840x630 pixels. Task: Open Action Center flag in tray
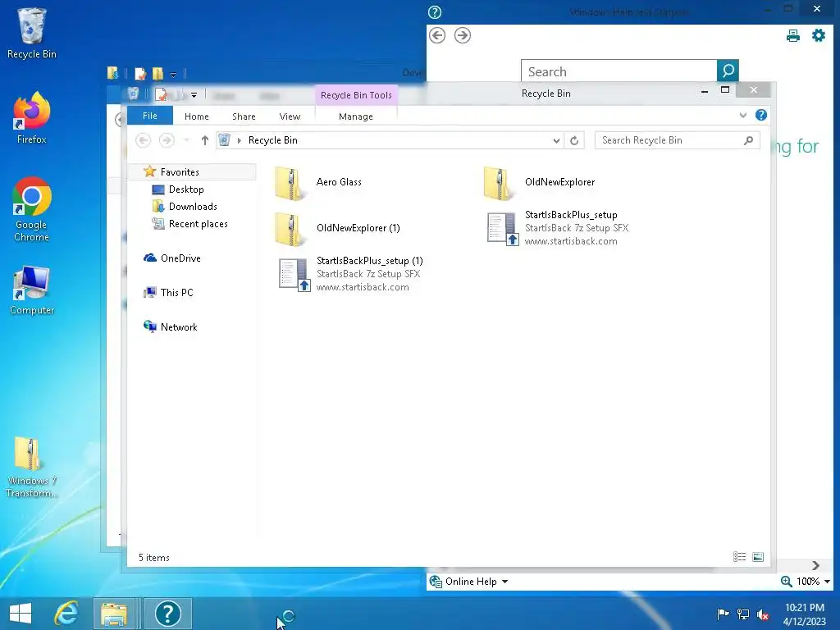[723, 614]
